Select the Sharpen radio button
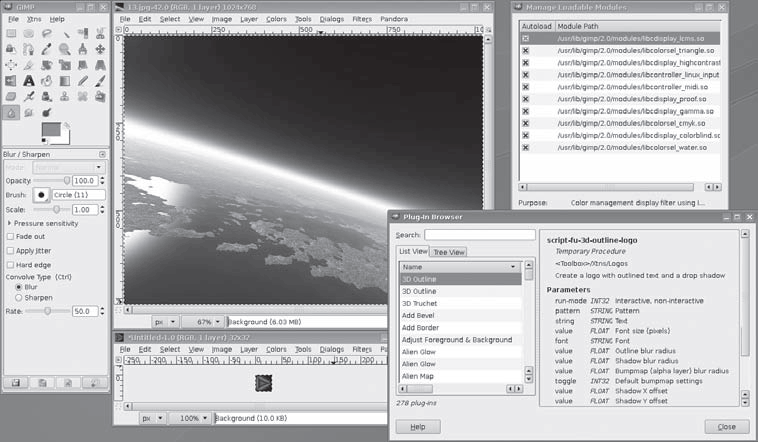Image resolution: width=758 pixels, height=442 pixels. (19, 297)
